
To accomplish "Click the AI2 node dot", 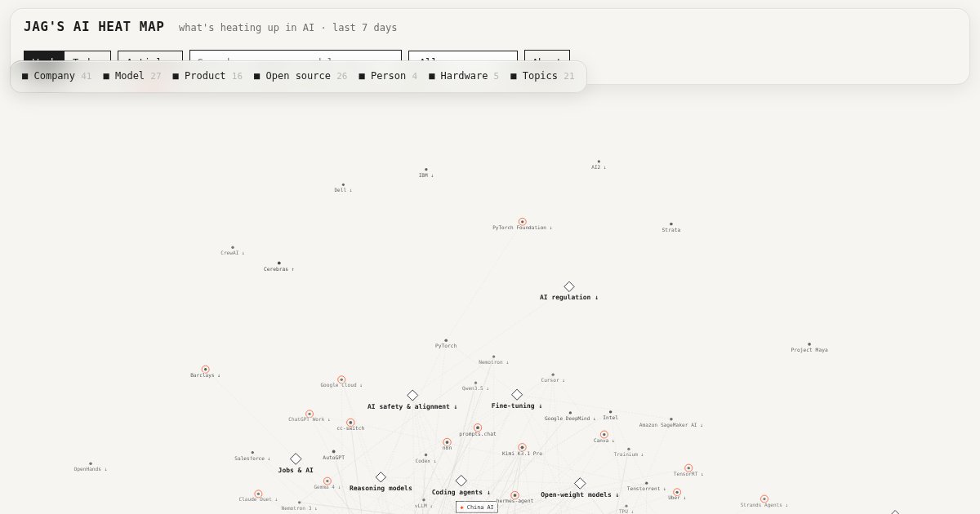I will point(599,162).
